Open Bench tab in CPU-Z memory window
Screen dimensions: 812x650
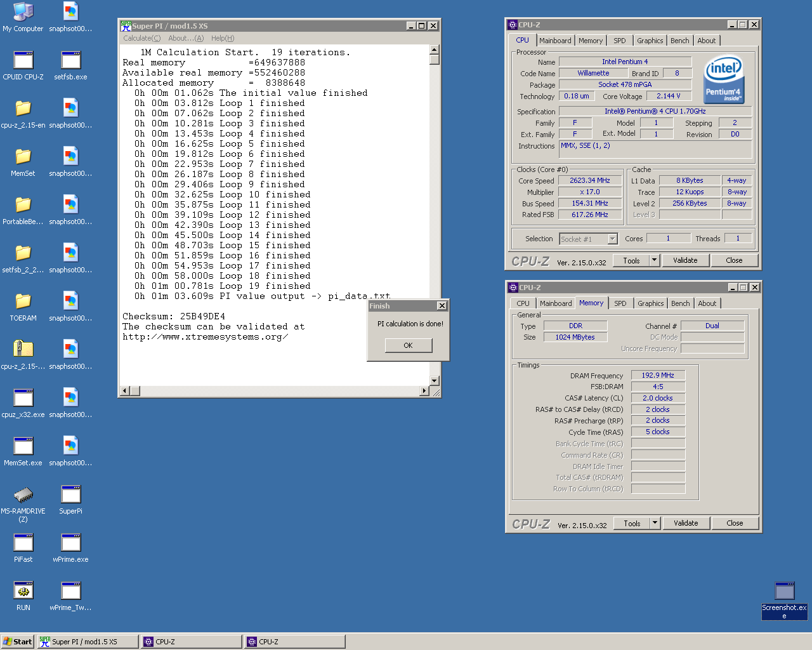point(681,303)
